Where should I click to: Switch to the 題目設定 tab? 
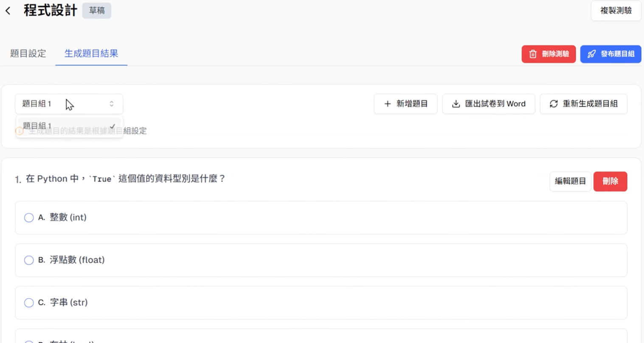pyautogui.click(x=28, y=54)
